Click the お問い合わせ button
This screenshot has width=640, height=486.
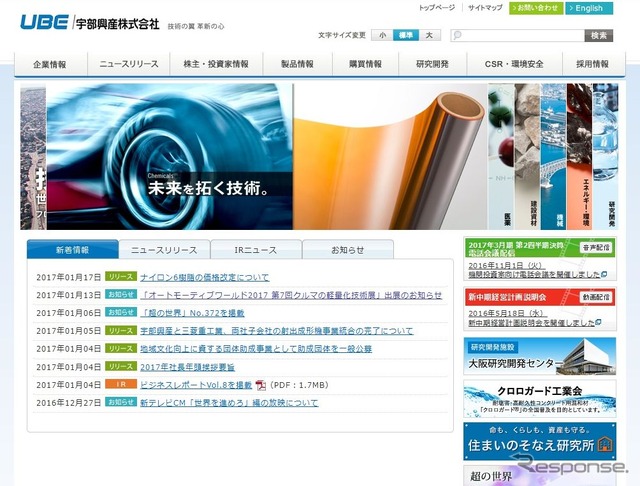pos(536,8)
